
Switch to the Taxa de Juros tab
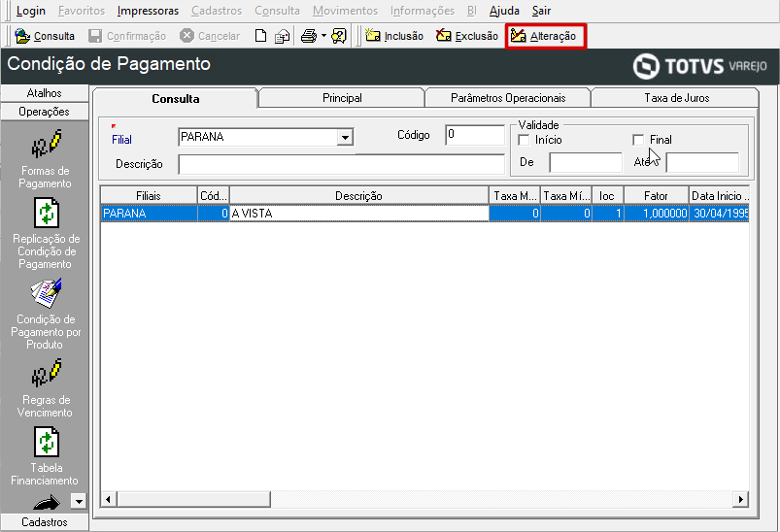click(x=676, y=98)
